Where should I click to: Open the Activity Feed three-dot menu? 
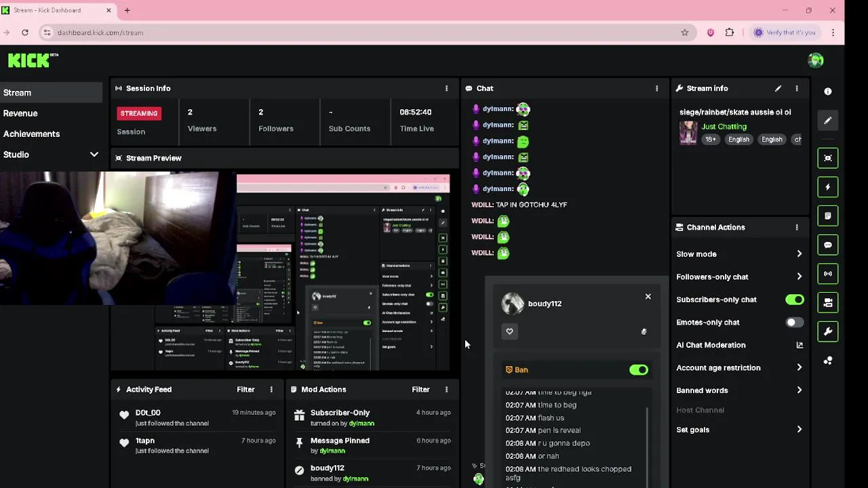click(x=271, y=389)
